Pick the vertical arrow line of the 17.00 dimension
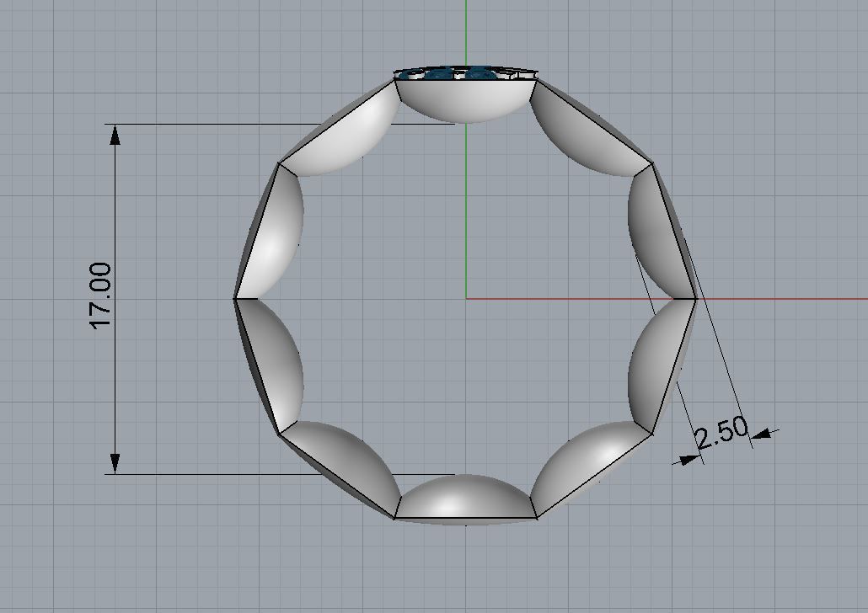Image resolution: width=868 pixels, height=613 pixels. pyautogui.click(x=115, y=299)
